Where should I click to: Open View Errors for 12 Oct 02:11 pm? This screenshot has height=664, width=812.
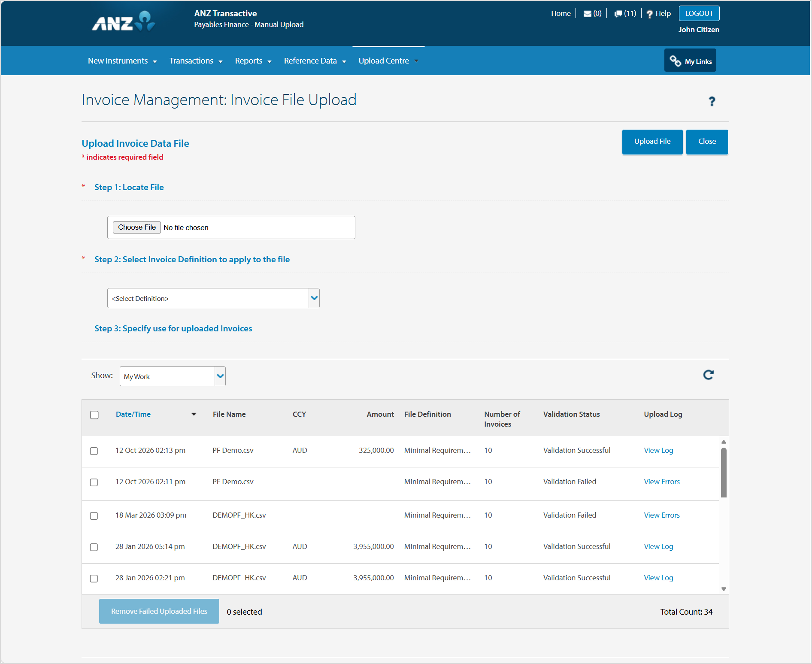[662, 482]
